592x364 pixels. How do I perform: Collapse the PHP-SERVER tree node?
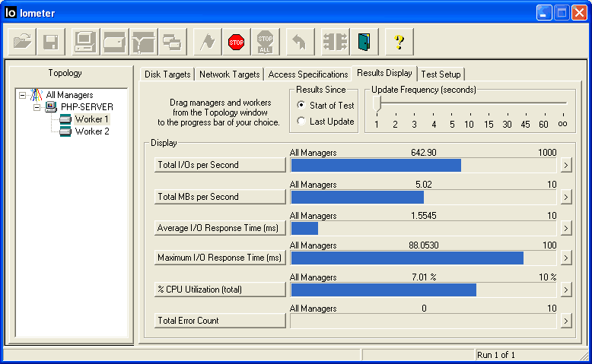pos(37,107)
